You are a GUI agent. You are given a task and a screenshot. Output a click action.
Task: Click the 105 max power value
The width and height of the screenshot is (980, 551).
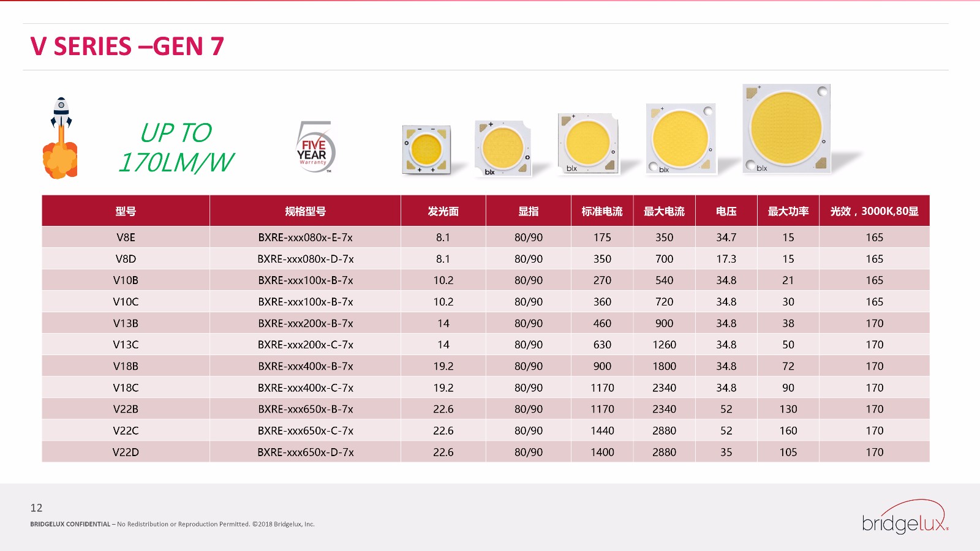[788, 452]
